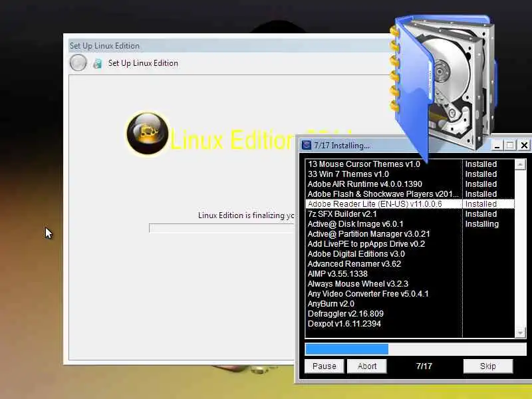Abort the installation
Viewport: 532px width, 399px height.
(x=367, y=366)
